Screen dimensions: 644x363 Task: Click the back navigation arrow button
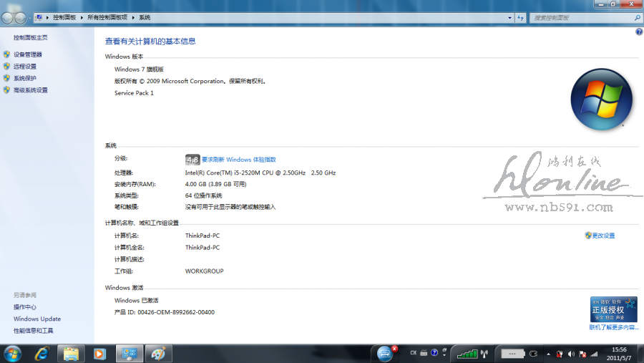7,18
